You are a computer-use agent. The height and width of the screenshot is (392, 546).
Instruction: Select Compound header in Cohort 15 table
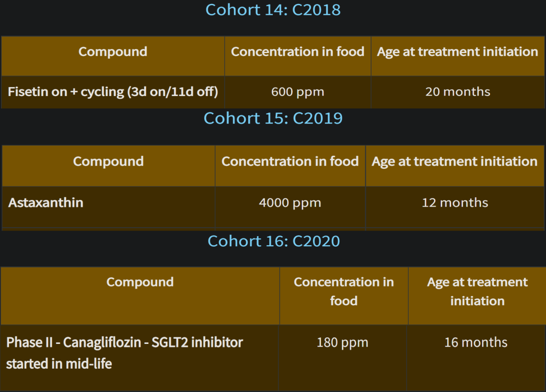(x=108, y=166)
